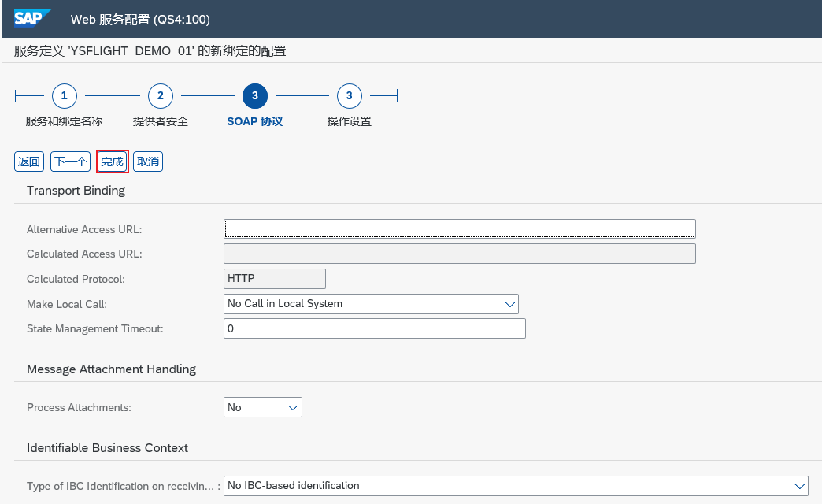Click the Calculated Protocol HTTP field
This screenshot has width=822, height=504.
point(274,278)
